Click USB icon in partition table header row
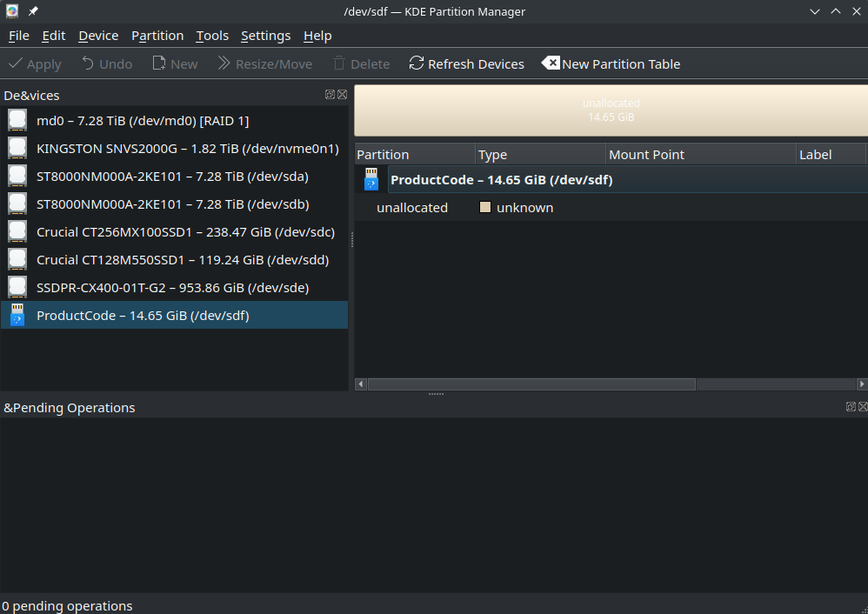 [x=371, y=180]
